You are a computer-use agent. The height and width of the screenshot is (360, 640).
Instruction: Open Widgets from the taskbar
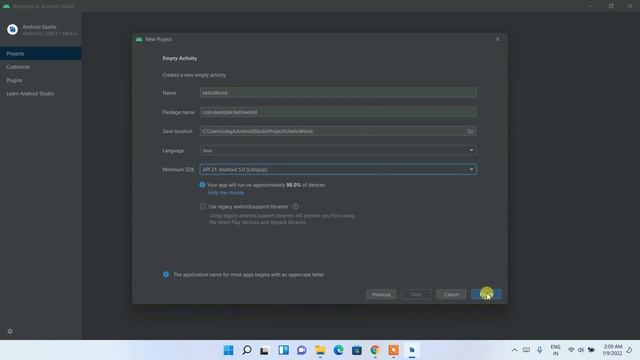coord(283,350)
